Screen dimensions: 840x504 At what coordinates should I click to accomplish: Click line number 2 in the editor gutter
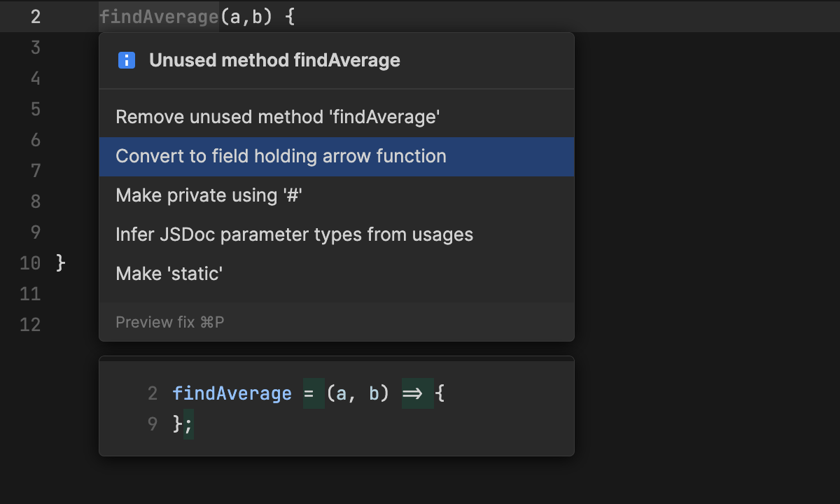click(x=36, y=16)
